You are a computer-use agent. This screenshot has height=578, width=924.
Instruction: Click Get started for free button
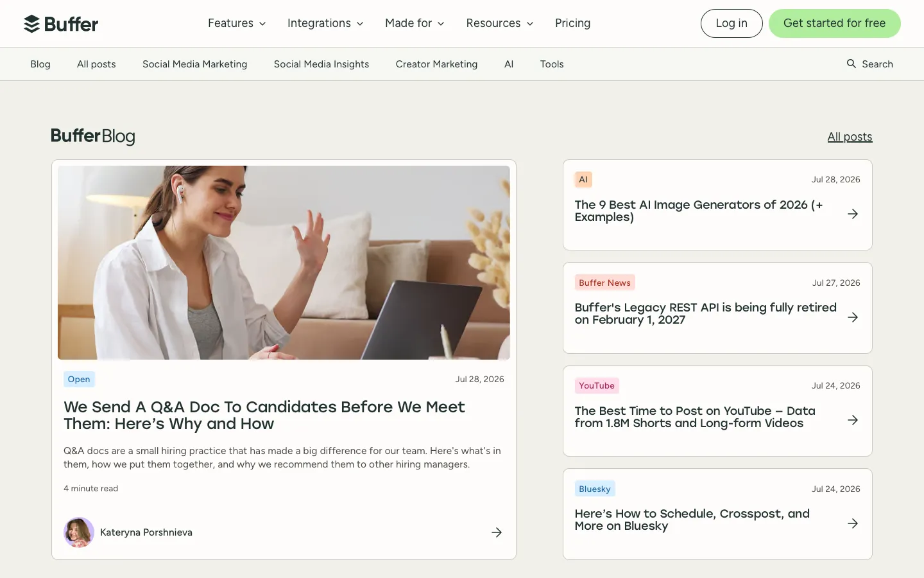pos(834,23)
